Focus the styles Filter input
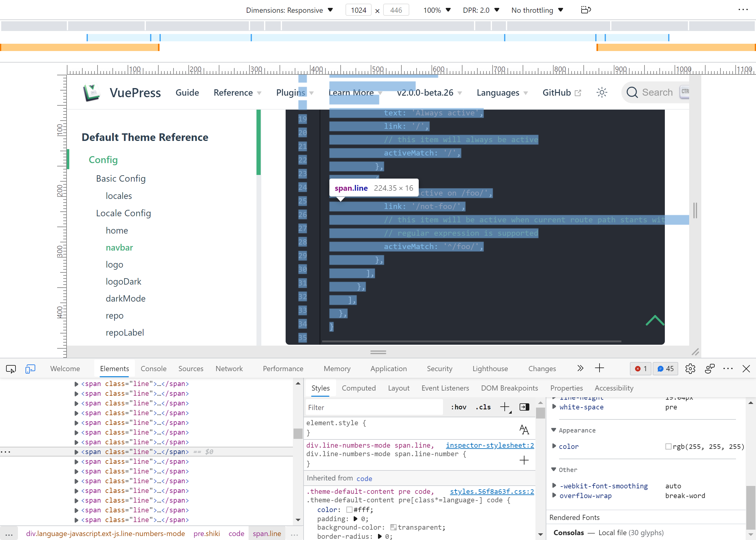Viewport: 756px width, 540px height. [x=374, y=407]
